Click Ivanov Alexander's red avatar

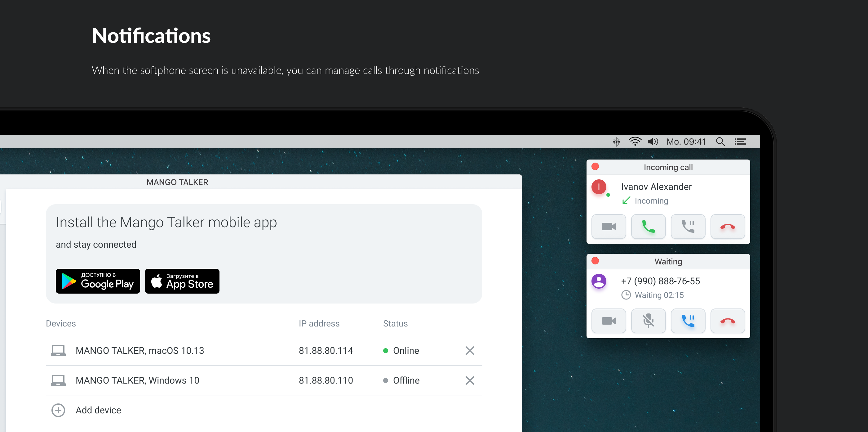(599, 187)
